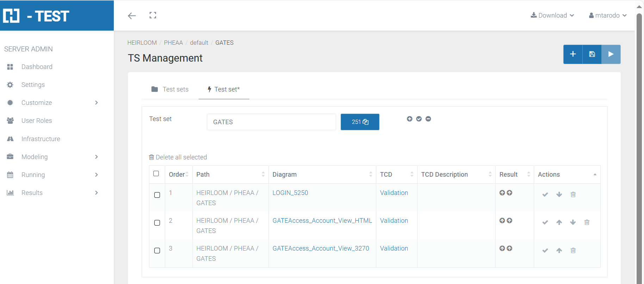
Task: Click the copy 251 button
Action: (x=360, y=122)
